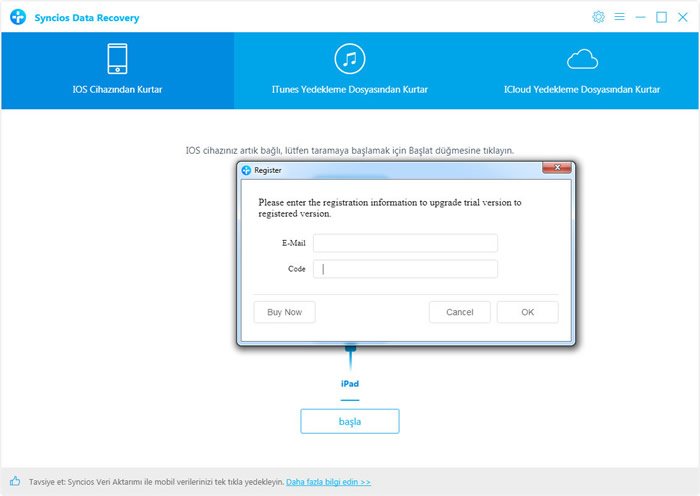The height and width of the screenshot is (496, 700).
Task: Click the Buy Now button
Action: [x=284, y=312]
